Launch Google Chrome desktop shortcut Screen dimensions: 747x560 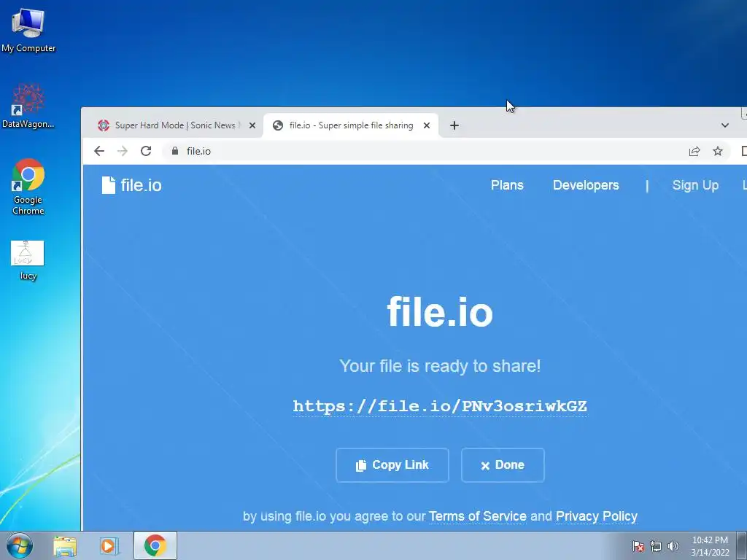(28, 187)
